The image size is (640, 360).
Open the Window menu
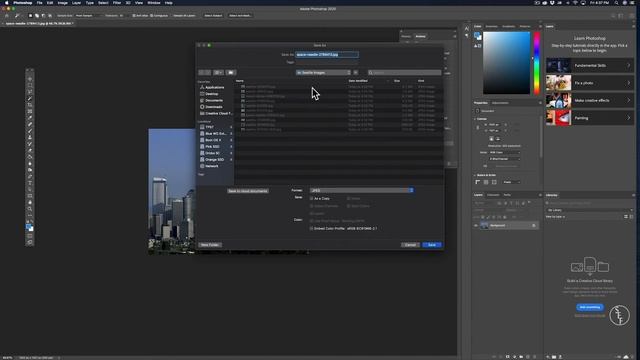tap(154, 3)
